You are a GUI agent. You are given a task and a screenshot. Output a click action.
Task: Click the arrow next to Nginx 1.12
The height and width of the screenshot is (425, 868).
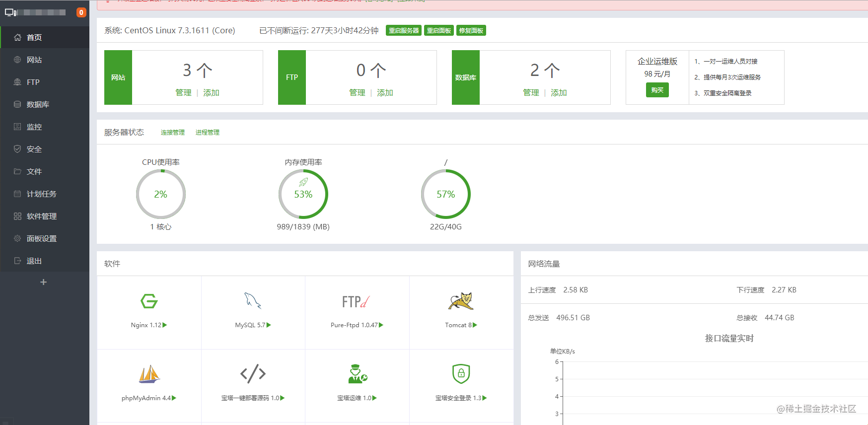tap(165, 325)
